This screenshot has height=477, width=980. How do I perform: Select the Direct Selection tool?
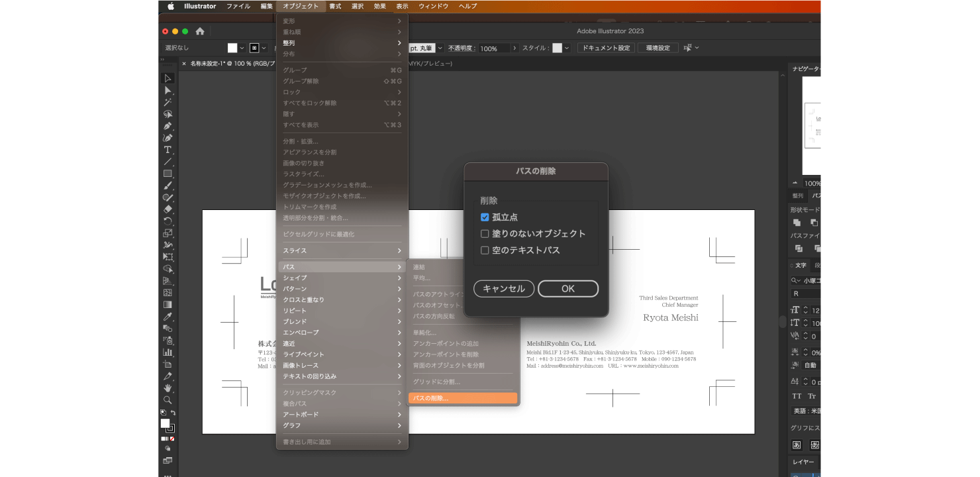coord(168,90)
